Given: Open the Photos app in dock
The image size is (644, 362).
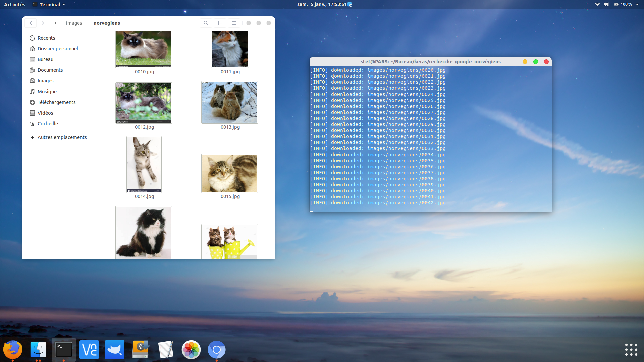Looking at the screenshot, I should pyautogui.click(x=191, y=350).
